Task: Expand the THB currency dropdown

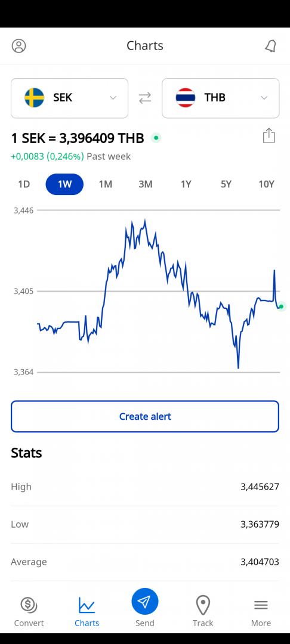Action: [221, 98]
